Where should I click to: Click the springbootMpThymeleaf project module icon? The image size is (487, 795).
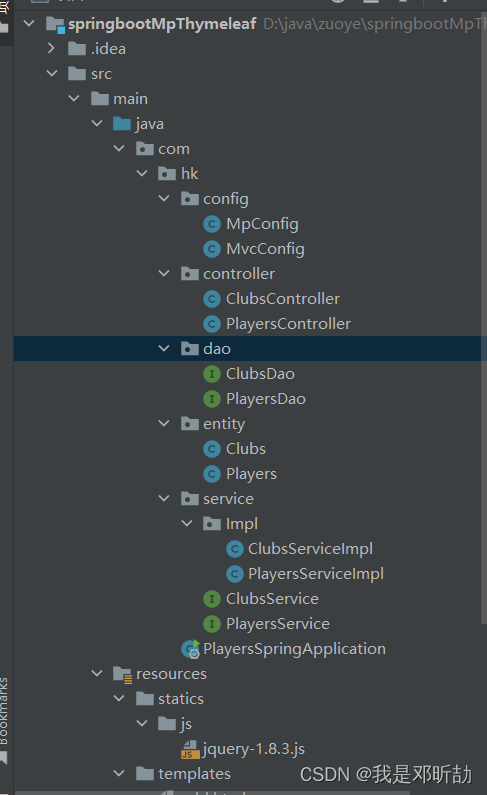[x=55, y=24]
